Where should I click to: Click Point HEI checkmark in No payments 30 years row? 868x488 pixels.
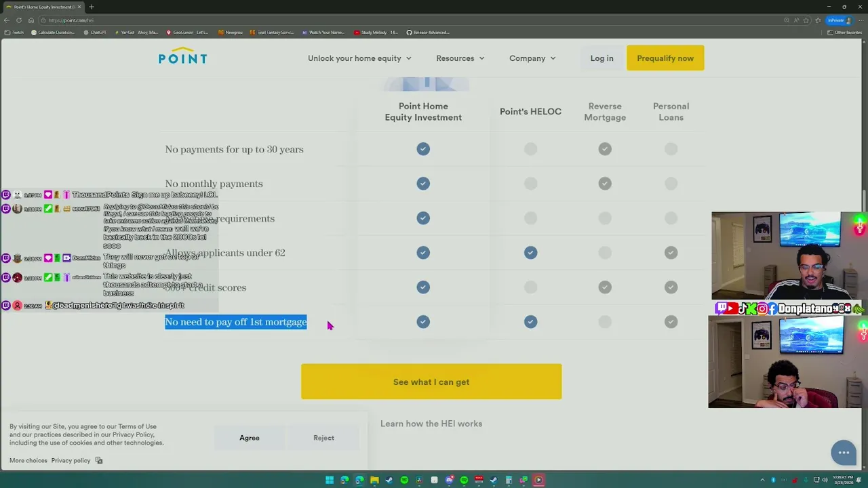click(423, 149)
